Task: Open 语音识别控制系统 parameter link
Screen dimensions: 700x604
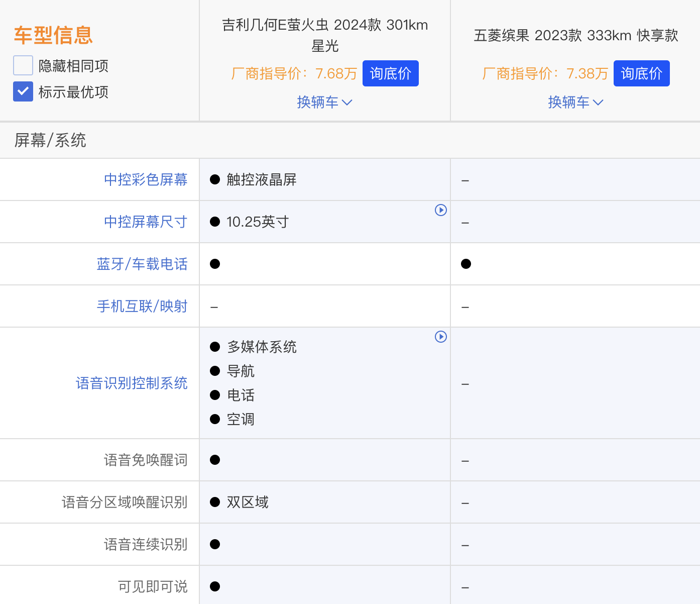Action: click(x=132, y=383)
